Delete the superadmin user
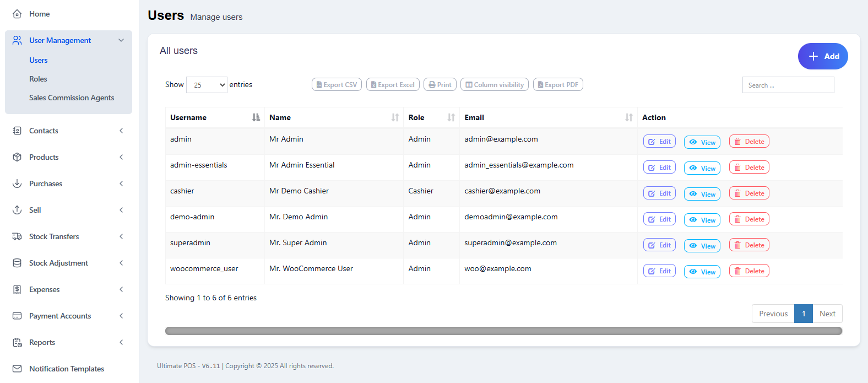The image size is (868, 383). point(749,245)
